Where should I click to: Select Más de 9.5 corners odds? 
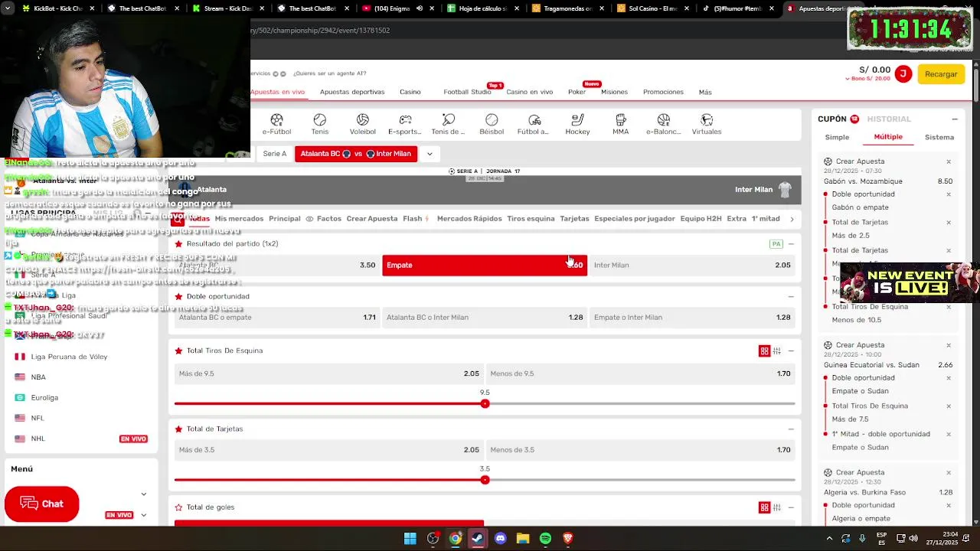[x=328, y=373]
